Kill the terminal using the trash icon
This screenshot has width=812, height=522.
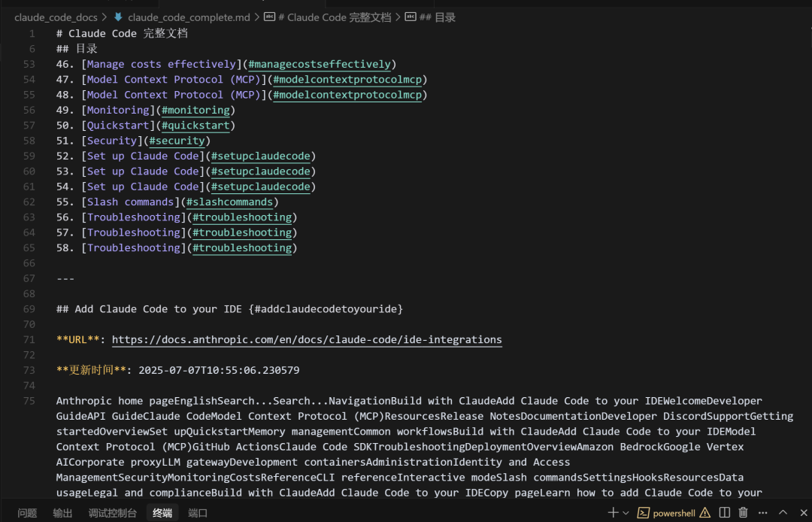[743, 513]
